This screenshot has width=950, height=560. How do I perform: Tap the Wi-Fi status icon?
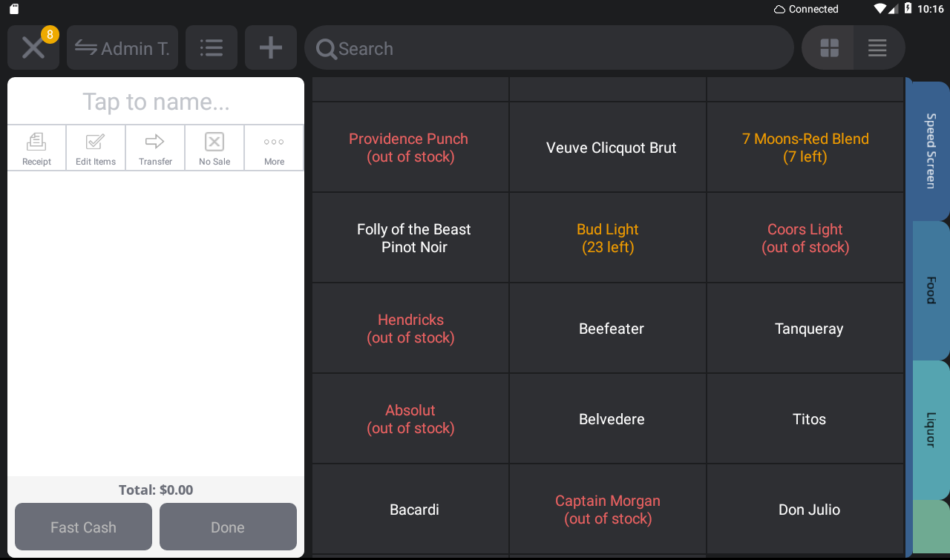(880, 9)
